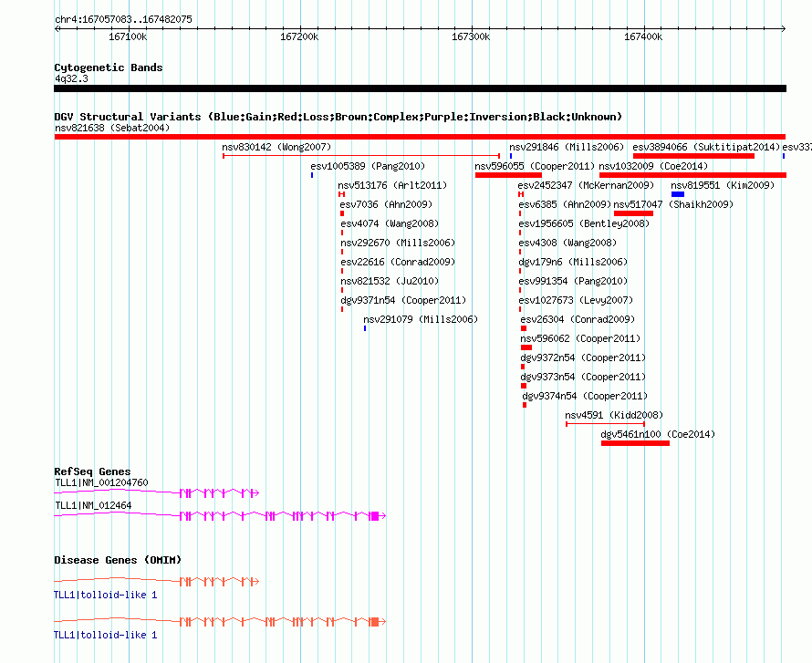Click the DGV Structural Variants track title
Viewport: 812px width, 663px height.
coord(338,117)
